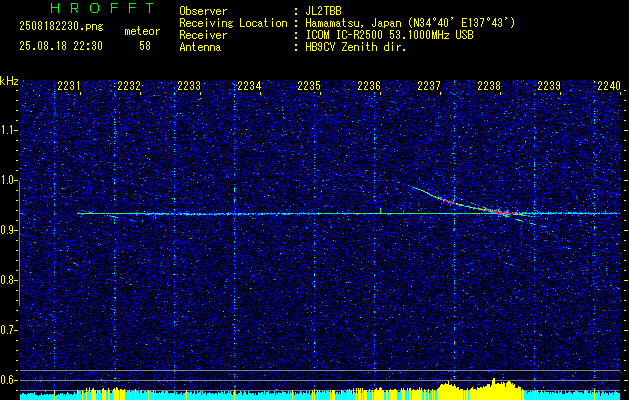Image resolution: width=629 pixels, height=400 pixels.
Task: Click the HB9CV Zenith dir. antenna text
Action: pyautogui.click(x=356, y=47)
